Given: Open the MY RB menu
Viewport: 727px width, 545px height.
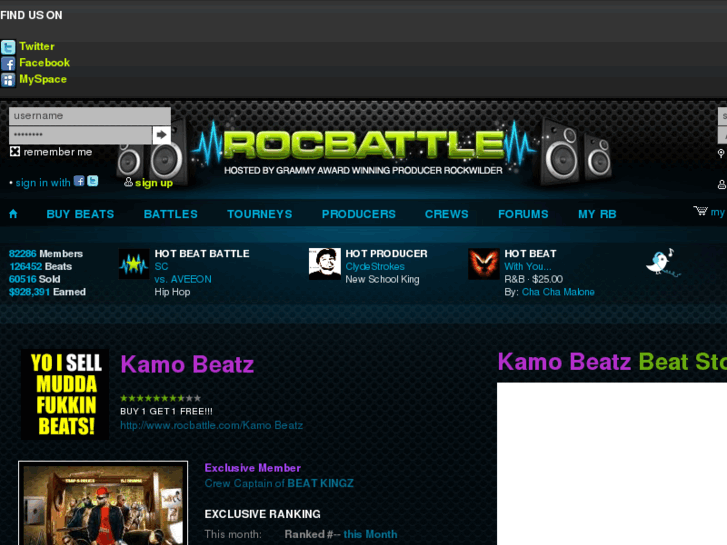Looking at the screenshot, I should [597, 214].
